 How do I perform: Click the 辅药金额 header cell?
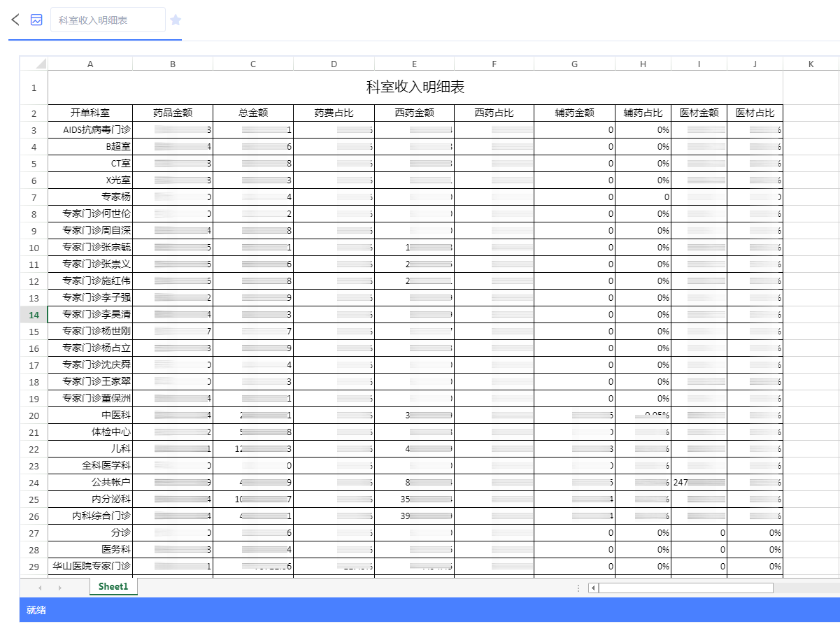click(x=574, y=113)
